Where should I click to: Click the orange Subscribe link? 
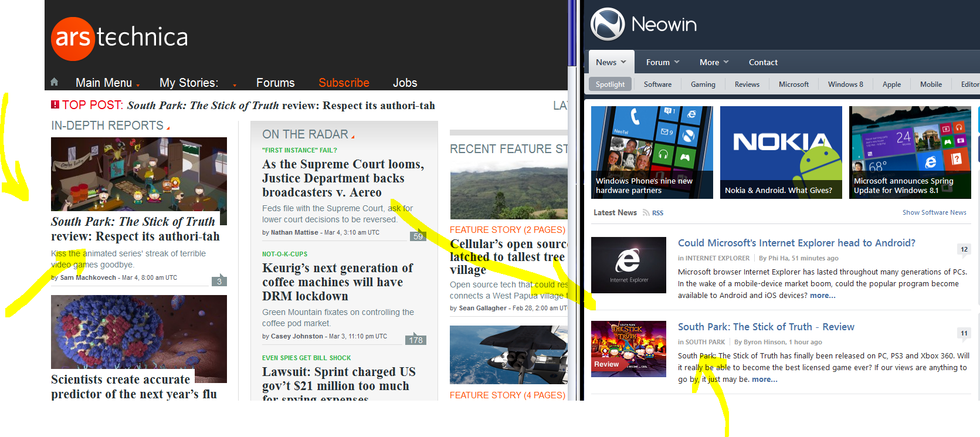pos(344,83)
